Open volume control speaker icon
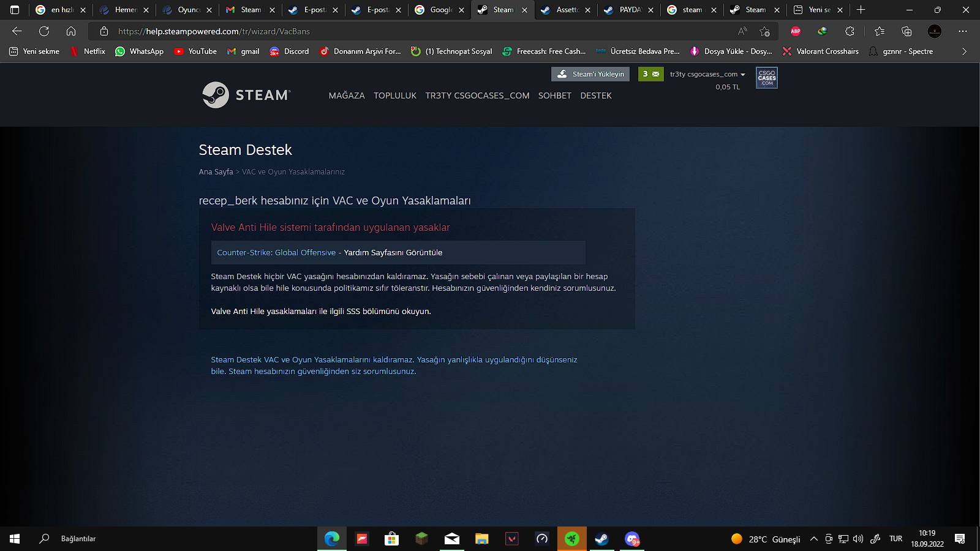Image resolution: width=980 pixels, height=551 pixels. (x=858, y=539)
